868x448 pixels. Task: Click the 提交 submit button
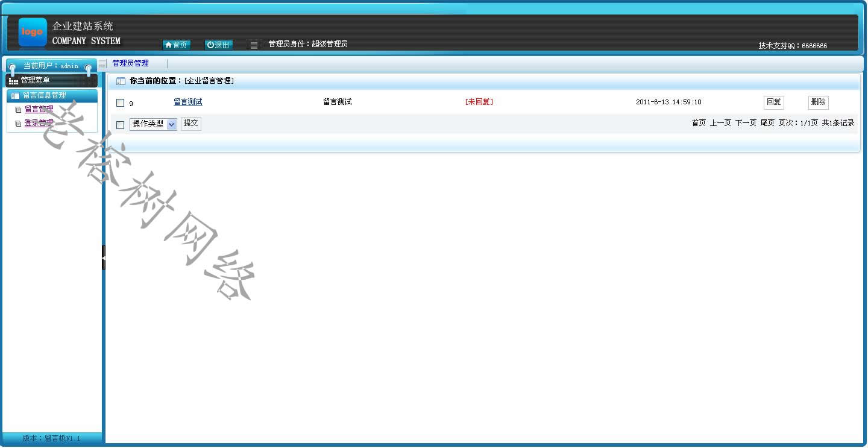tap(191, 124)
